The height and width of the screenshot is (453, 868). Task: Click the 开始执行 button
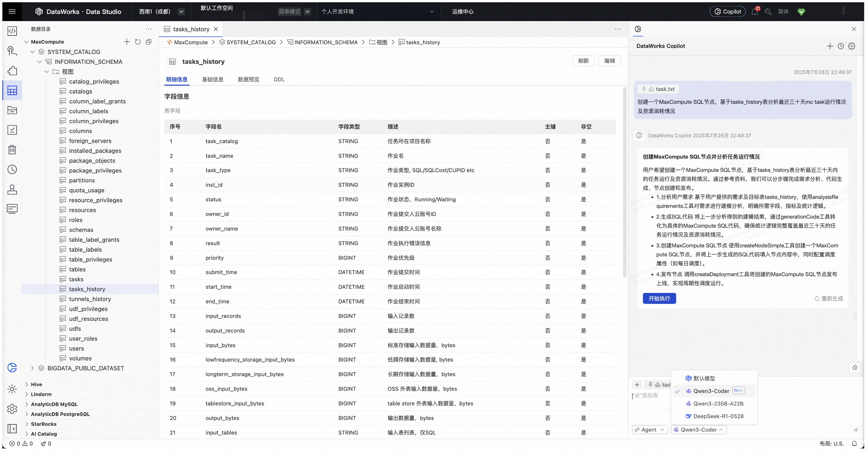coord(659,299)
